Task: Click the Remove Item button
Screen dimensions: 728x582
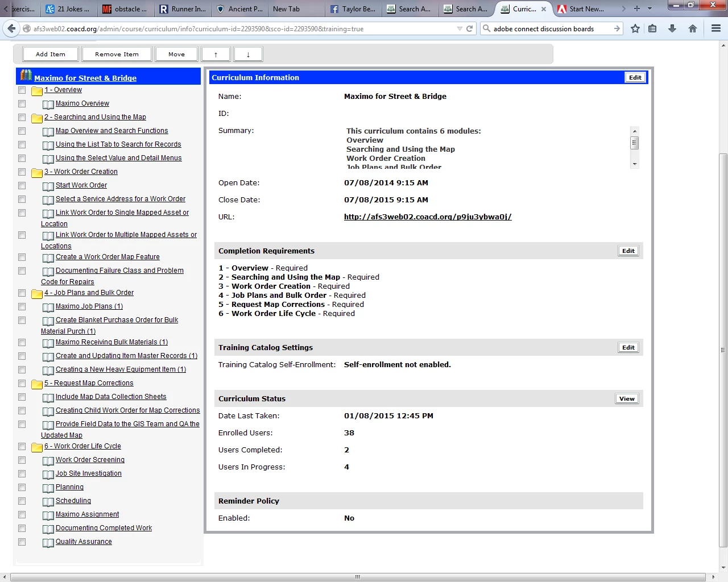Action: pos(117,54)
